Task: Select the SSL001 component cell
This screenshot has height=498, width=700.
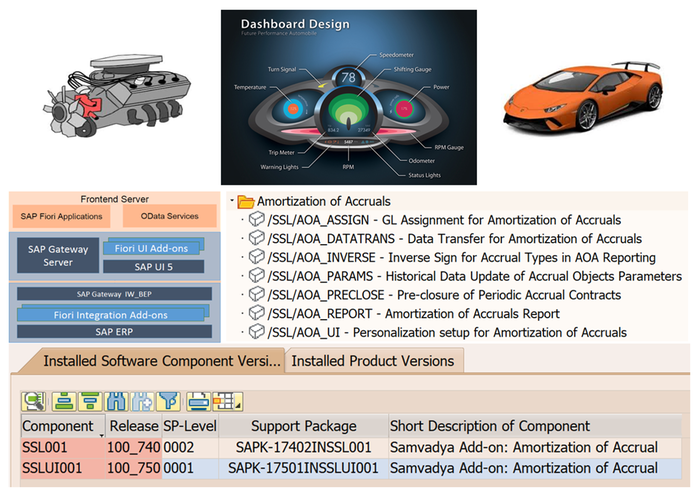Action: point(63,448)
